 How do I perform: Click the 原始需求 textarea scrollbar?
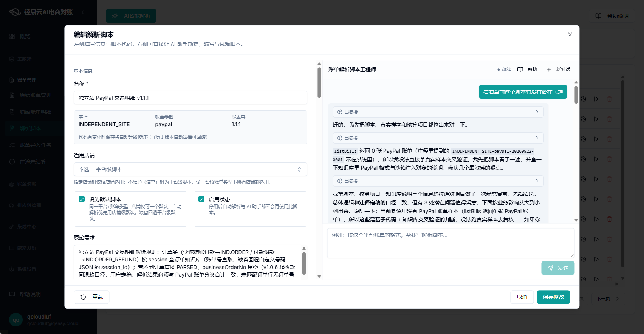point(304,263)
